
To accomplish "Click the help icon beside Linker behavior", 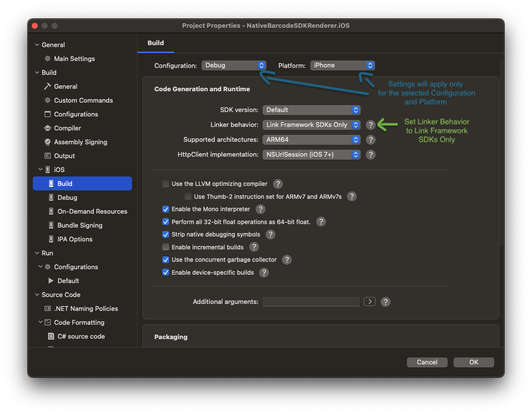I will pos(370,124).
